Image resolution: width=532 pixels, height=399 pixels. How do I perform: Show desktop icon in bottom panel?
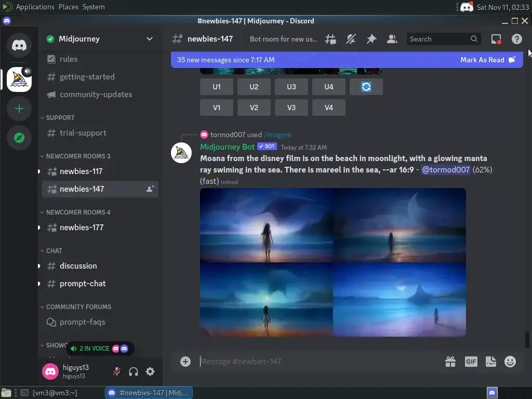[6, 393]
